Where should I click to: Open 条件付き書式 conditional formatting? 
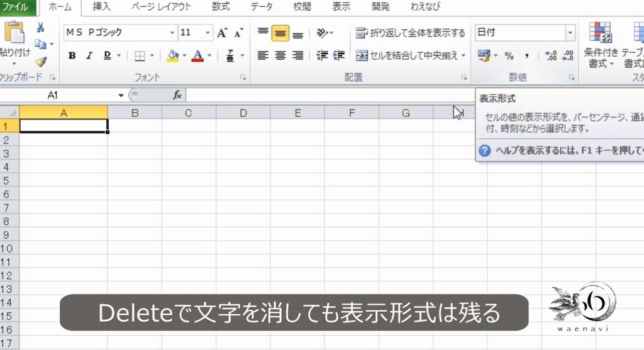coord(601,45)
